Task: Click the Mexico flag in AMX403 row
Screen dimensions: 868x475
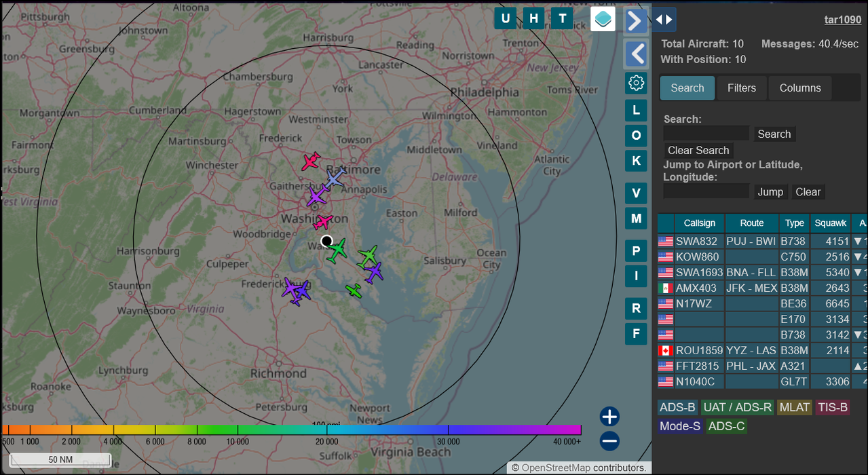Action: [666, 288]
